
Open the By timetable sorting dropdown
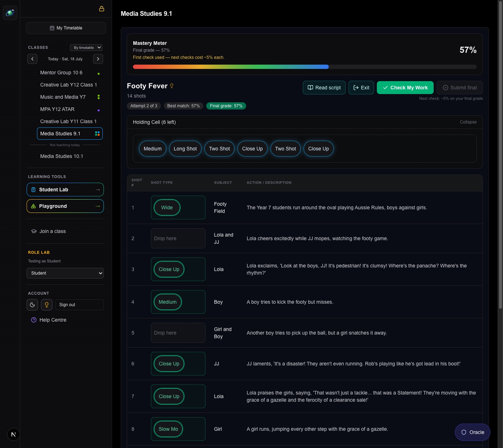(86, 47)
